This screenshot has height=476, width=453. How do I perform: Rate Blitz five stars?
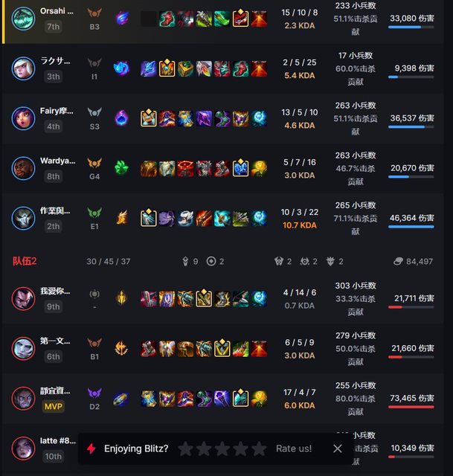[259, 448]
